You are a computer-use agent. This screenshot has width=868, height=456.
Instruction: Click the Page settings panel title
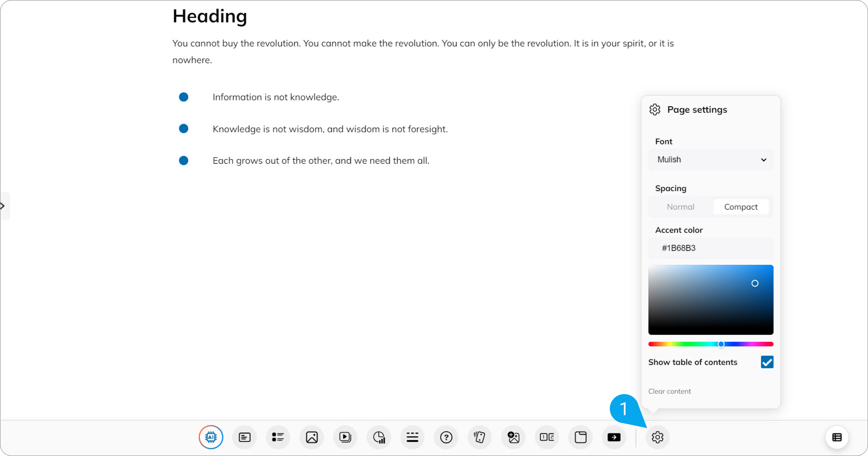697,110
